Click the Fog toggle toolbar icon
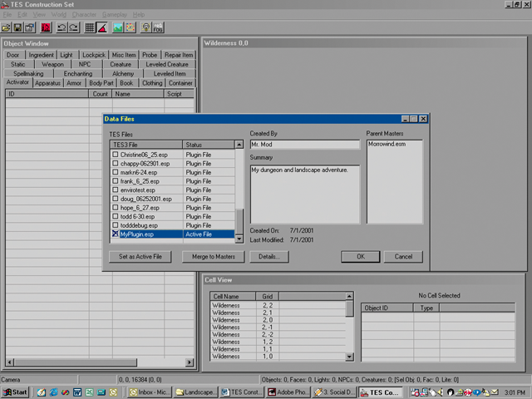 tap(158, 27)
